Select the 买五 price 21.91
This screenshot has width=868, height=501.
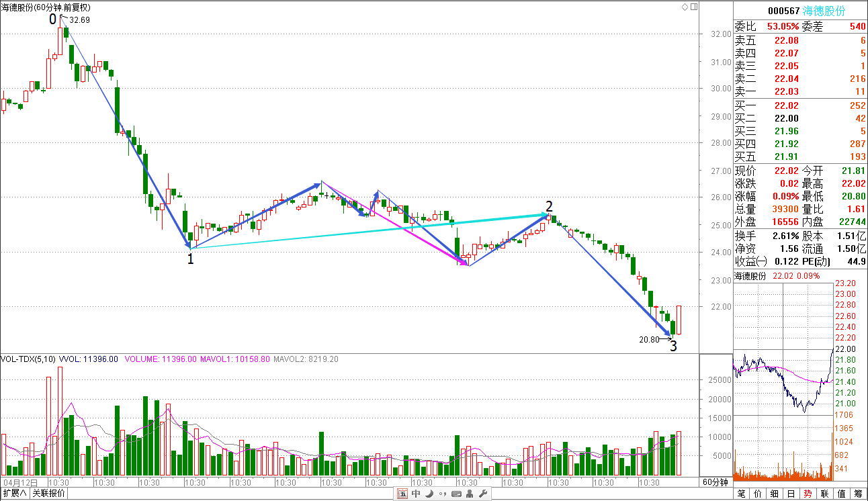pos(787,156)
